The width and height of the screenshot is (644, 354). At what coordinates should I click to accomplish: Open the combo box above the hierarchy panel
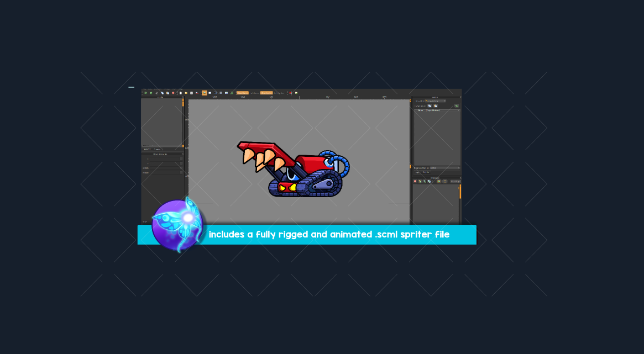445,168
